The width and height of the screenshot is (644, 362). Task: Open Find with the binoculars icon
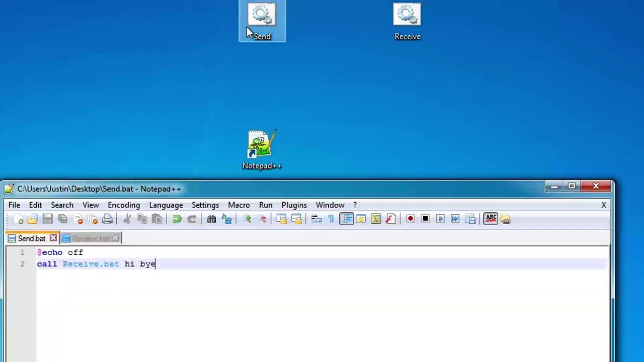[211, 219]
